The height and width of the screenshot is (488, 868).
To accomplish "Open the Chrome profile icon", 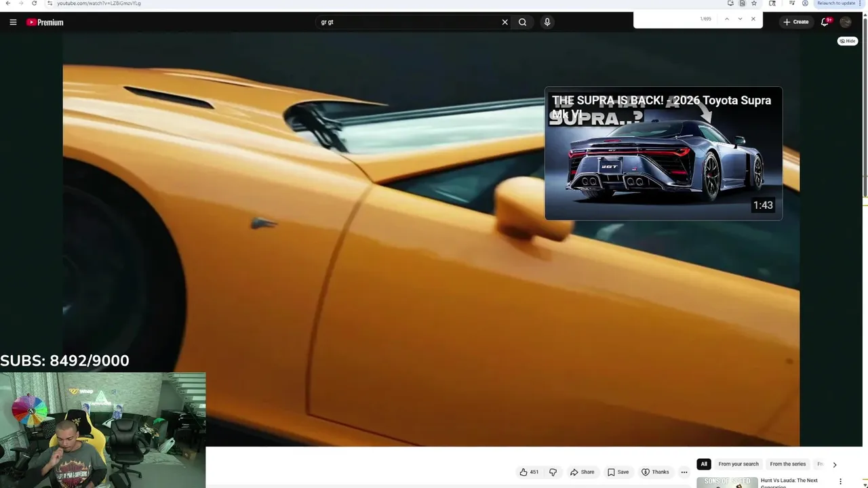I will tap(805, 3).
